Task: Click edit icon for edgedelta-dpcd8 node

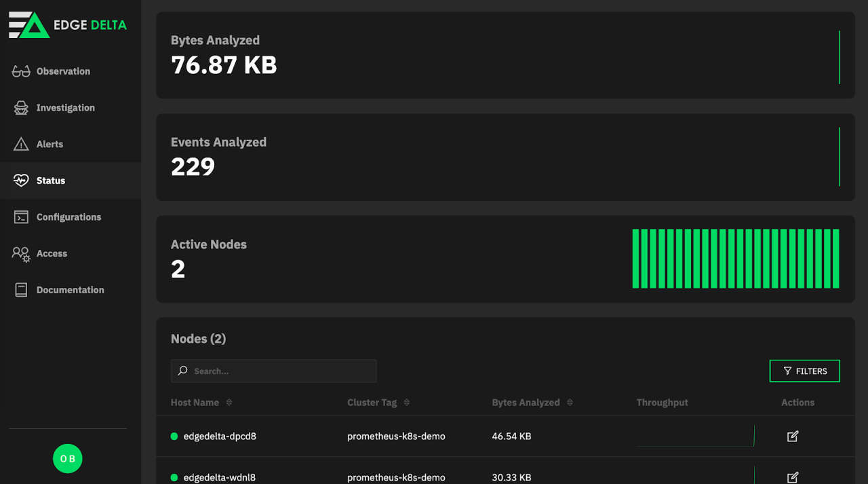Action: [x=792, y=436]
